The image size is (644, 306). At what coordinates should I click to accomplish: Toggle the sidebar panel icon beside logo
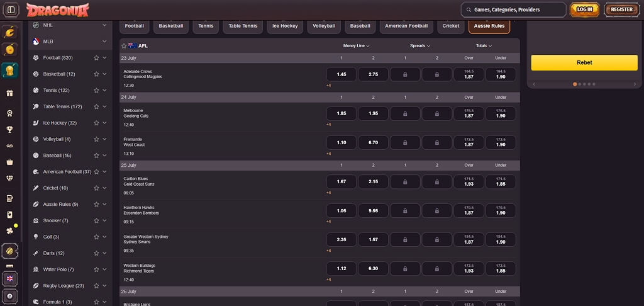pos(11,9)
